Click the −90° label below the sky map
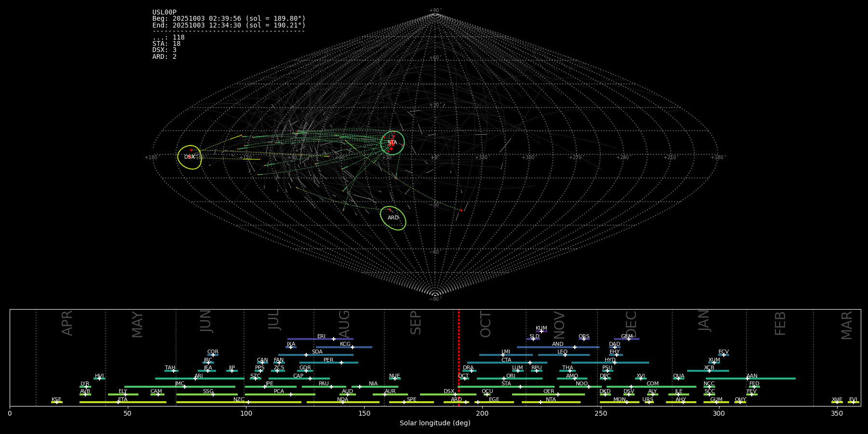 435,299
